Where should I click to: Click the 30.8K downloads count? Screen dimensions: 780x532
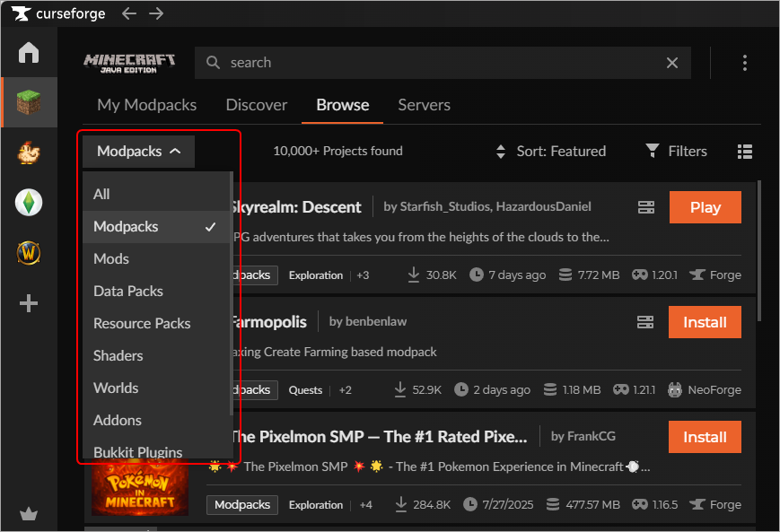click(433, 275)
